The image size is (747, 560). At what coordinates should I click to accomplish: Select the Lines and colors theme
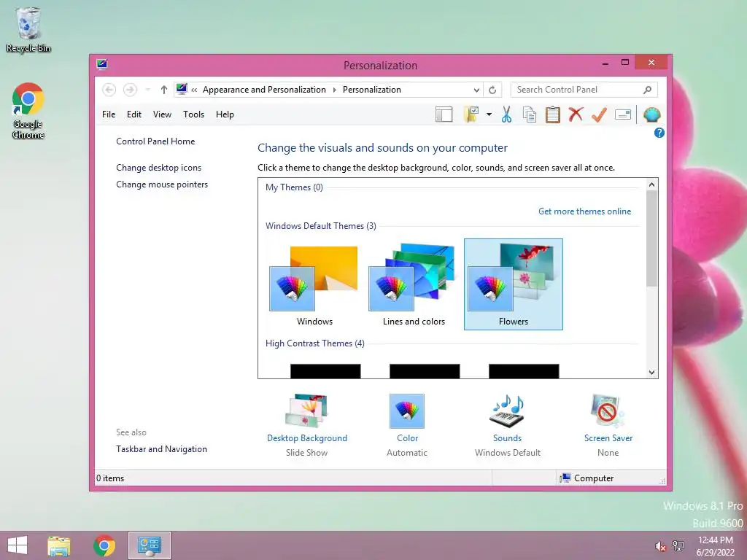coord(414,285)
